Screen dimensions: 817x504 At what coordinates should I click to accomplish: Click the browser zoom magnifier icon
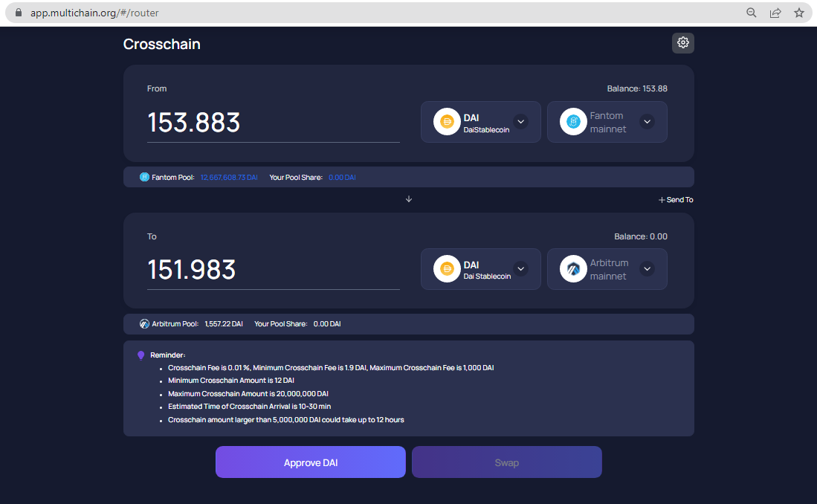pyautogui.click(x=751, y=13)
